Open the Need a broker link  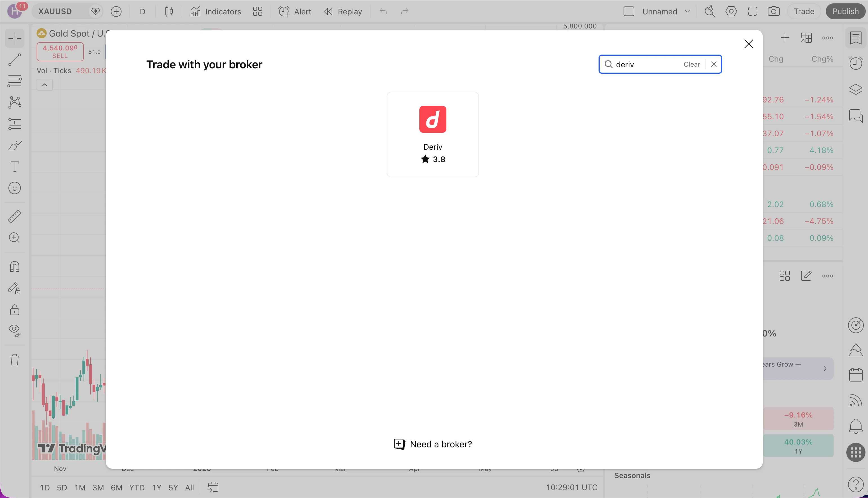pyautogui.click(x=433, y=444)
